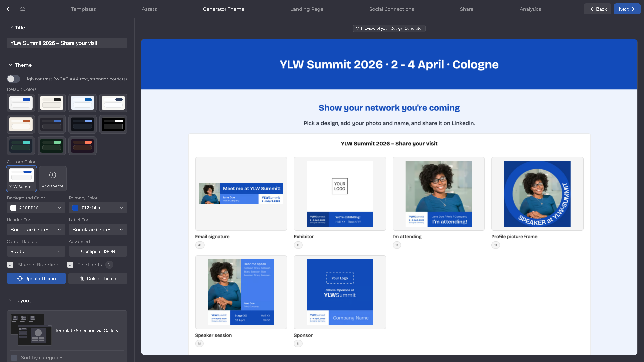Viewport: 644px width, 362px height.
Task: Go to the Templates step
Action: point(84,9)
